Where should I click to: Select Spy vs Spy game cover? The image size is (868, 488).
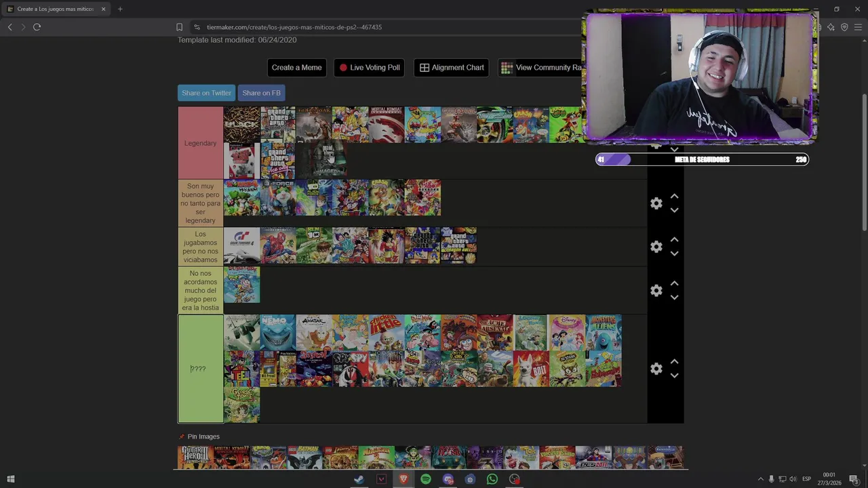coord(351,369)
